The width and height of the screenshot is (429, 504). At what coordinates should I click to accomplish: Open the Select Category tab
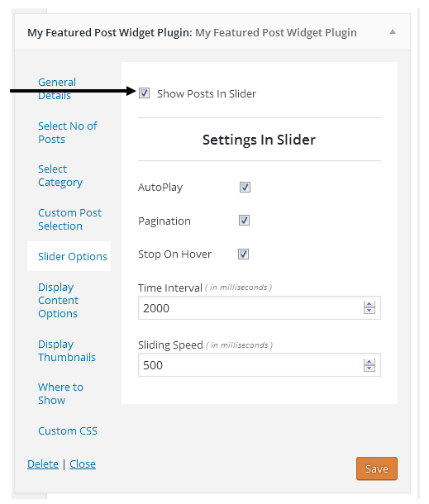[x=60, y=175]
